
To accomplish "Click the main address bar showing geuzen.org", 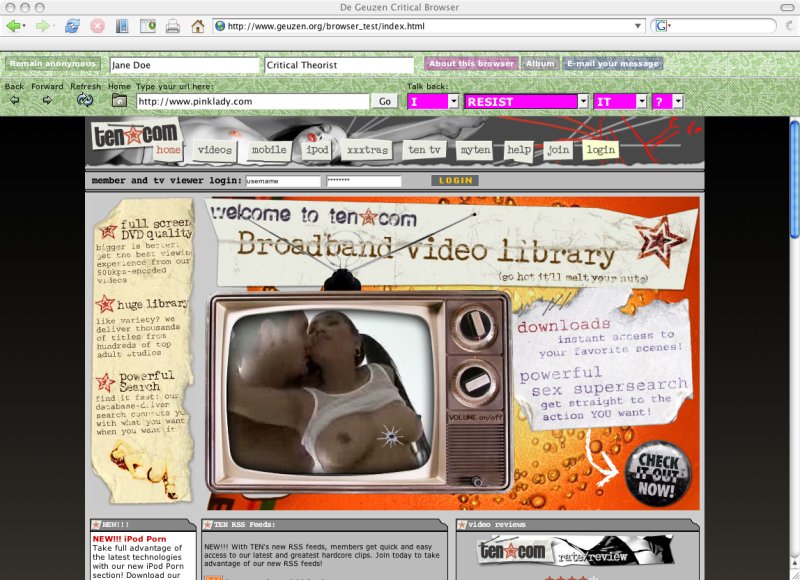I will pyautogui.click(x=428, y=26).
